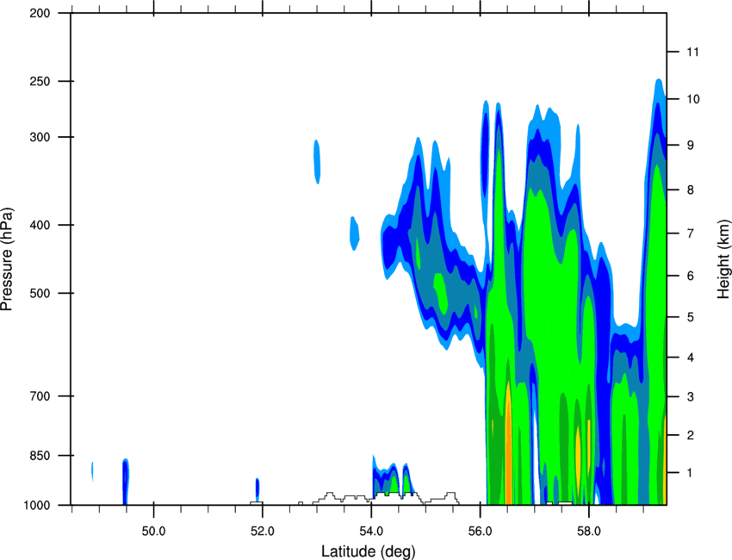Viewport: 732px width, 560px height.
Task: Click the blue low-level column near latitude 49.5
Action: point(126,482)
